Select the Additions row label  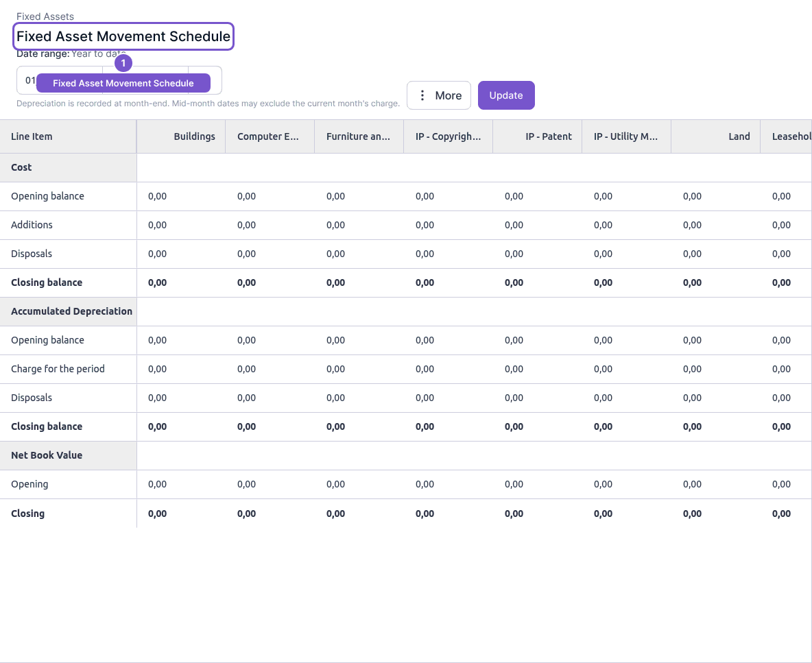point(32,225)
